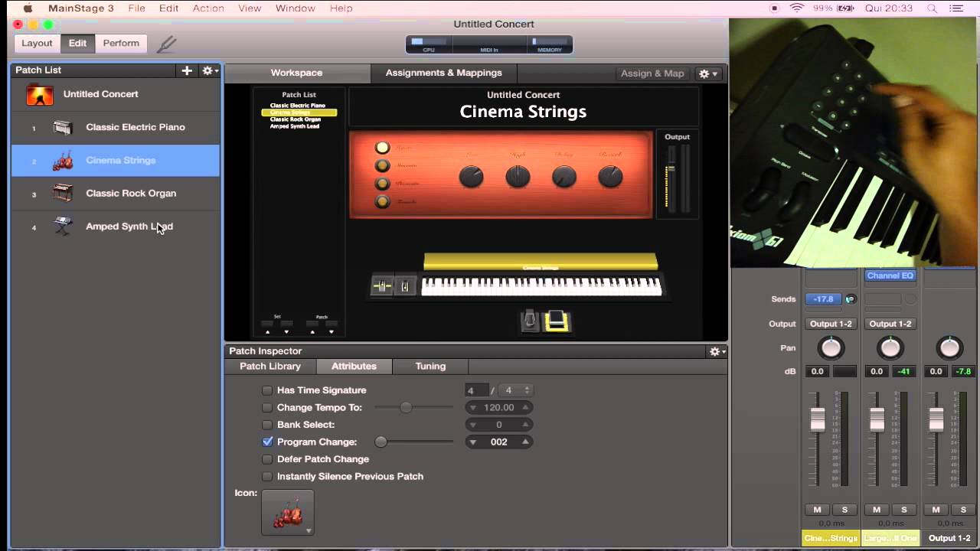Open Notification Center from the menu bar
The width and height of the screenshot is (980, 551).
(x=956, y=8)
